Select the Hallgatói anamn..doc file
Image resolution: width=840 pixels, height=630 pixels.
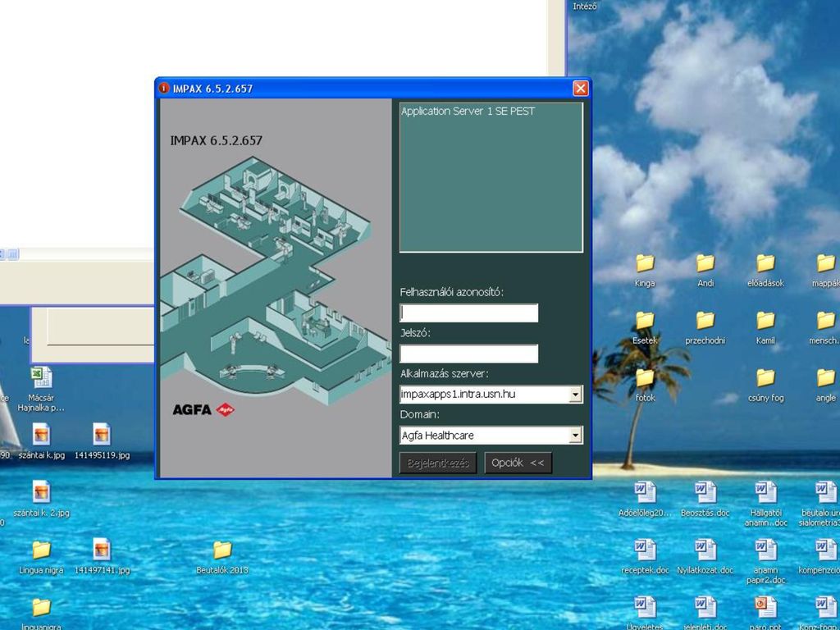pos(765,492)
